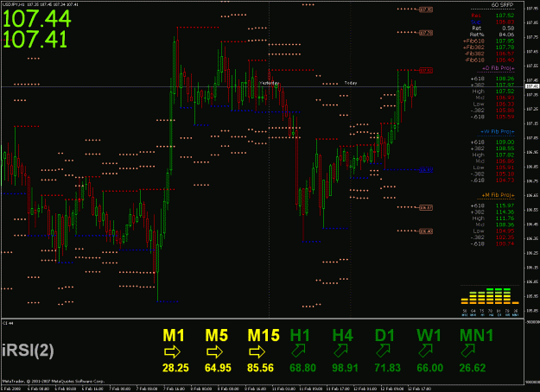Select the W1 timeframe label
540x392 pixels.
[x=429, y=335]
